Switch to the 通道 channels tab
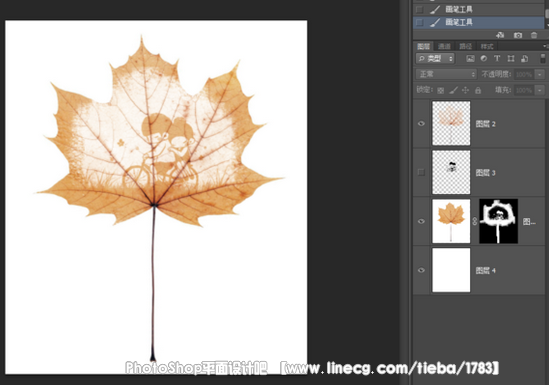 pos(444,46)
